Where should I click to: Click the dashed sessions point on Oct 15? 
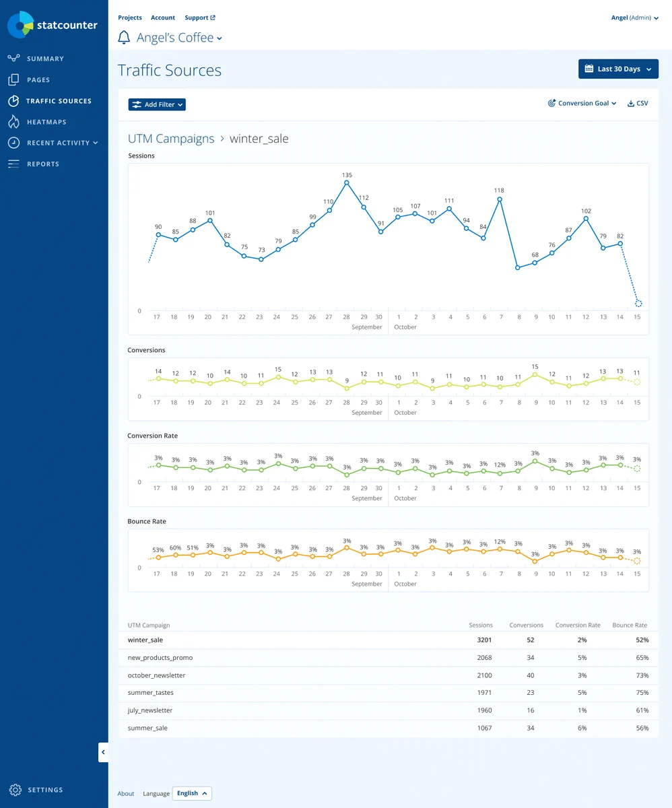(x=638, y=304)
